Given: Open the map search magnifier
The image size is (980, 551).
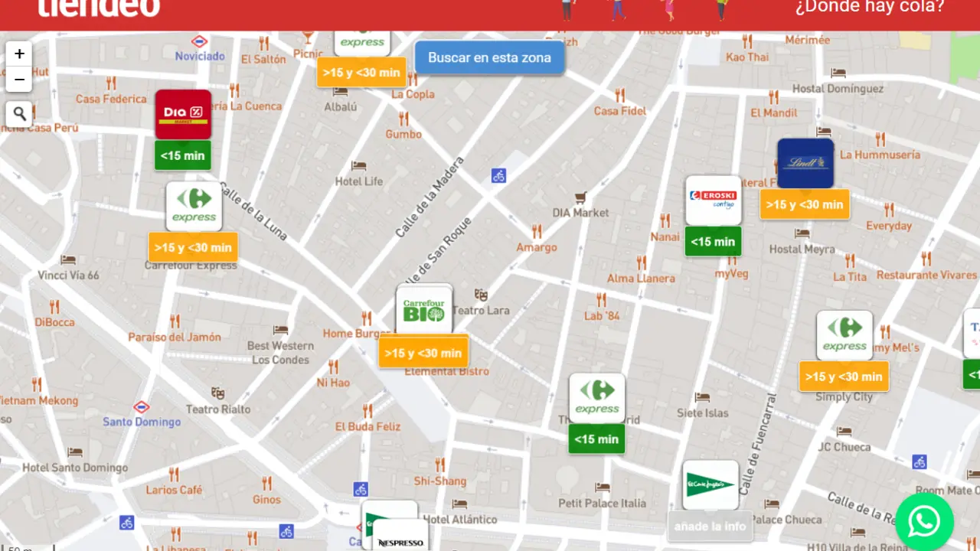Looking at the screenshot, I should (20, 114).
